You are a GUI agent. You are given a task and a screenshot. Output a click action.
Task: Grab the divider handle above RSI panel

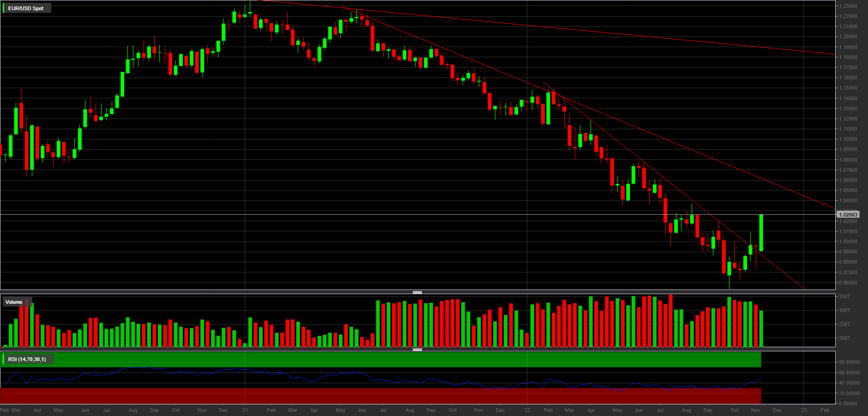click(417, 350)
